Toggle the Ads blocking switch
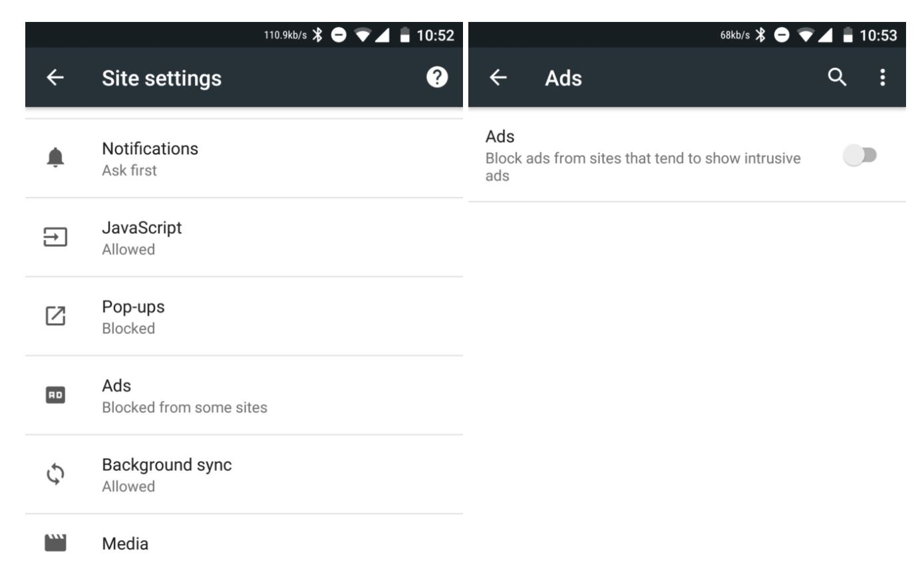This screenshot has width=924, height=562. 859,156
